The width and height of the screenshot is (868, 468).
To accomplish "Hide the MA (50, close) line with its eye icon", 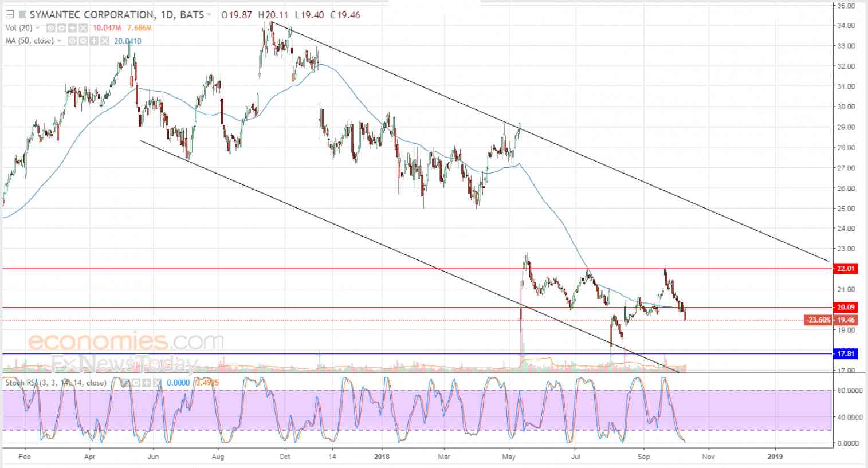I will point(72,41).
